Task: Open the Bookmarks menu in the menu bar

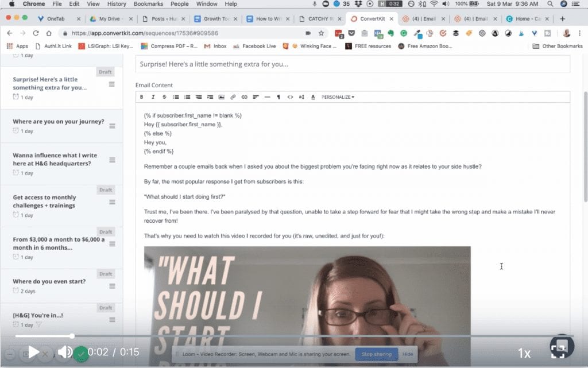Action: [148, 4]
